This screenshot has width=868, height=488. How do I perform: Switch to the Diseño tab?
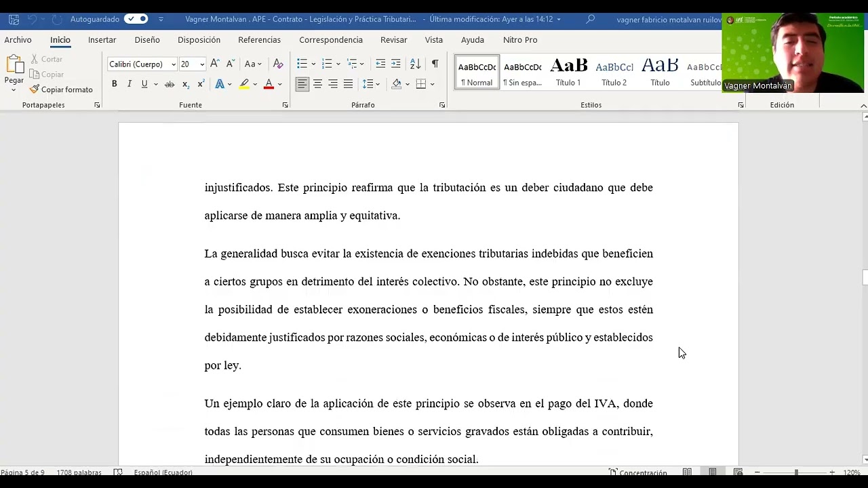tap(147, 40)
